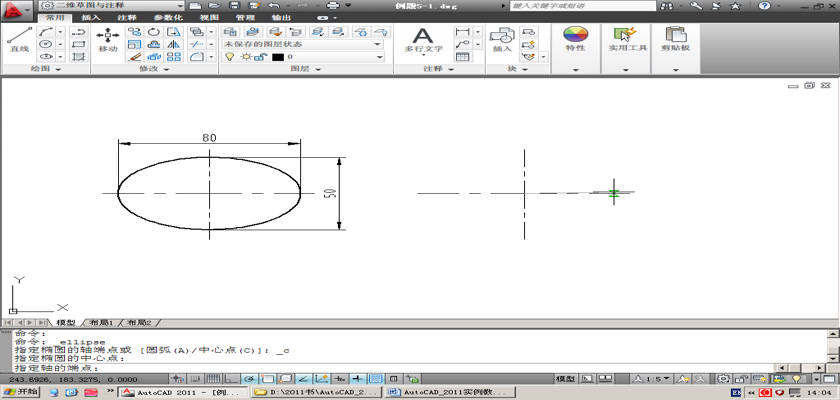Viewport: 840px width, 400px height.
Task: Open the AutoCAD application menu button
Action: (x=15, y=10)
